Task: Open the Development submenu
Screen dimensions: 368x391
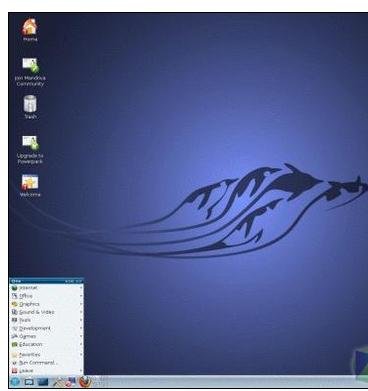Action: coord(46,328)
